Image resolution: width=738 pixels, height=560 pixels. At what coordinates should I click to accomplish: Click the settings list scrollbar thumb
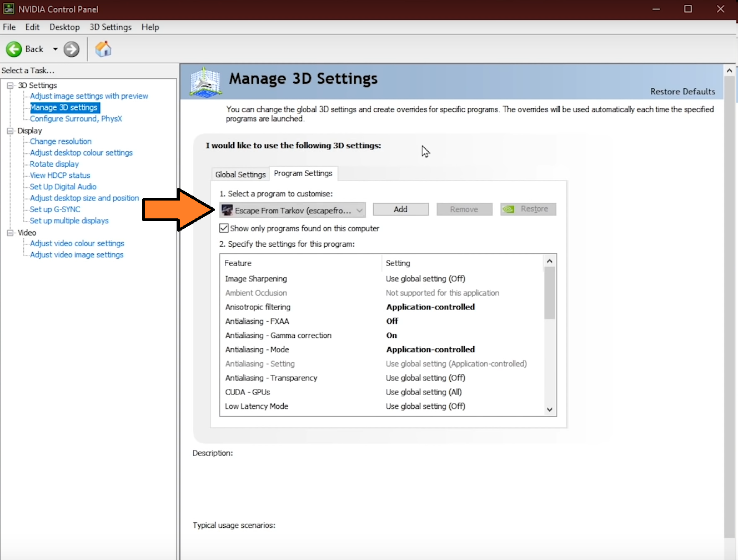pyautogui.click(x=550, y=293)
